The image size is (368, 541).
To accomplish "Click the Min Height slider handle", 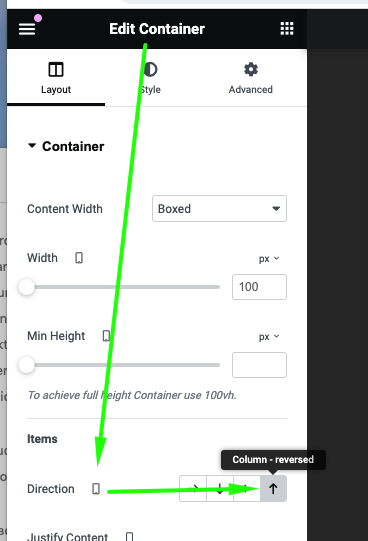I will [27, 365].
